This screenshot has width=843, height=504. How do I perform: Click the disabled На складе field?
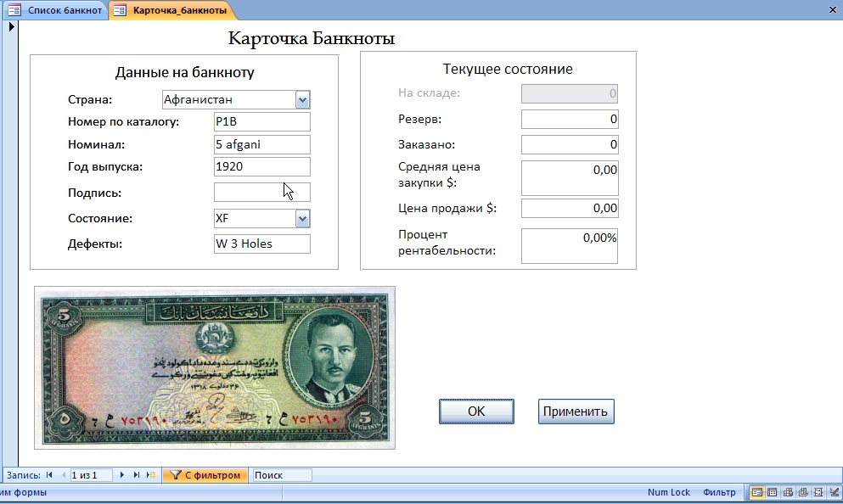point(570,94)
